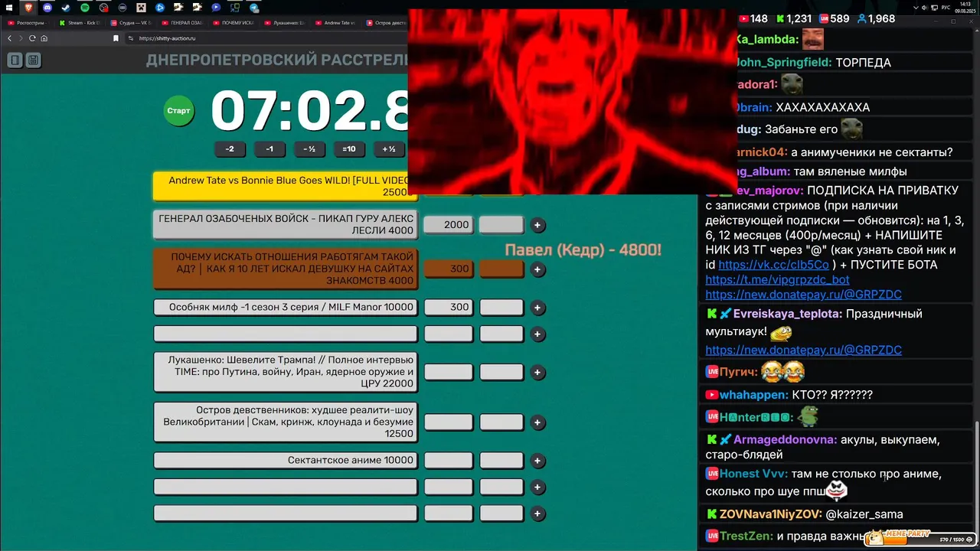Open site settings icon before the URL
The image size is (980, 551).
click(x=132, y=38)
